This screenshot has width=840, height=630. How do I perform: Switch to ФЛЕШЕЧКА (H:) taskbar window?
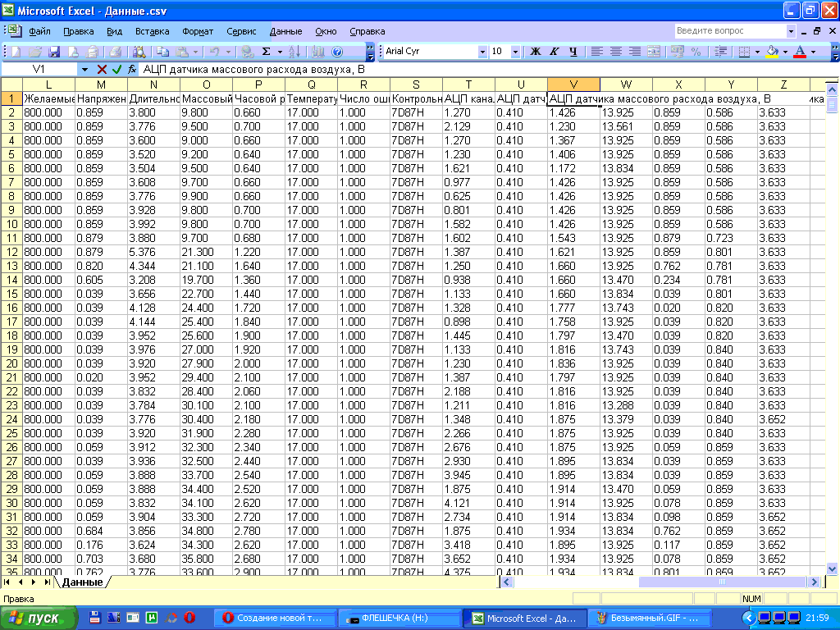pyautogui.click(x=399, y=618)
